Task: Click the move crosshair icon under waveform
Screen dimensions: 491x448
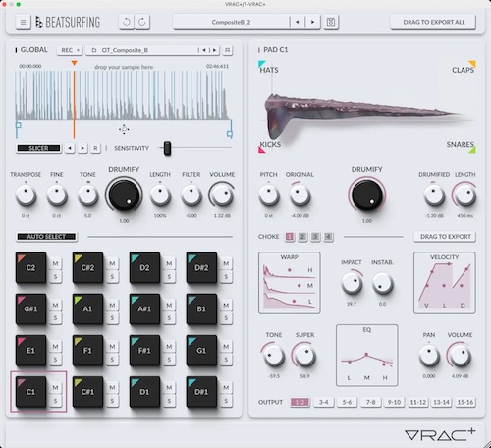Action: 124,129
